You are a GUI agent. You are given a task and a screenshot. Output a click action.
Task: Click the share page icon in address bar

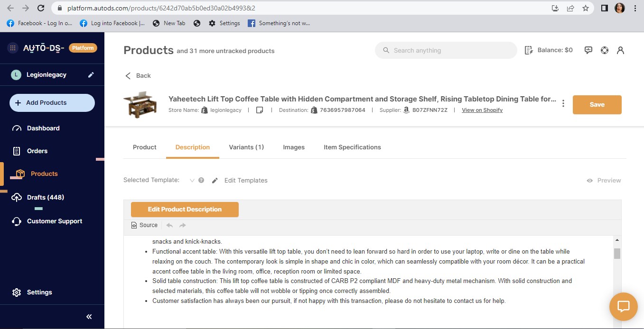pyautogui.click(x=570, y=8)
